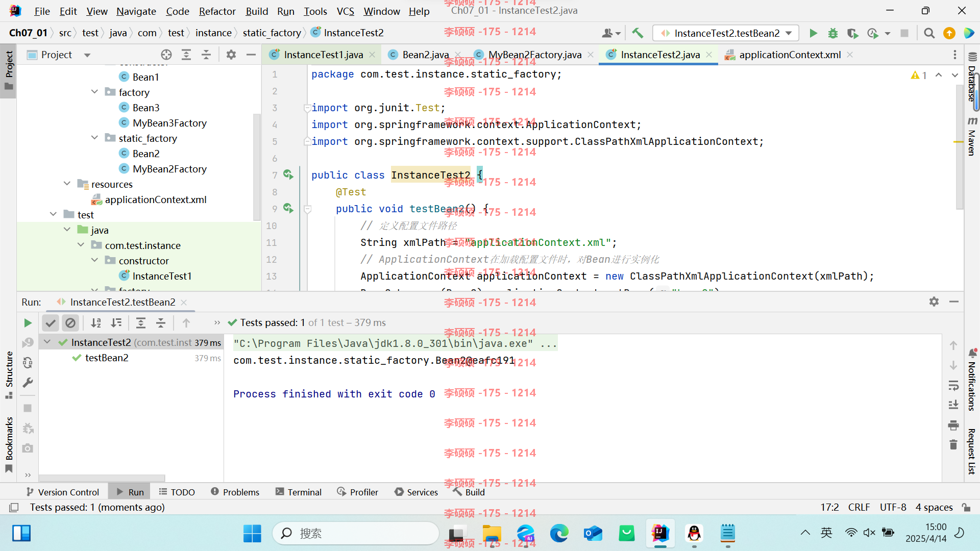Viewport: 980px width, 551px height.
Task: Toggle the Maven tool window
Action: [x=972, y=136]
